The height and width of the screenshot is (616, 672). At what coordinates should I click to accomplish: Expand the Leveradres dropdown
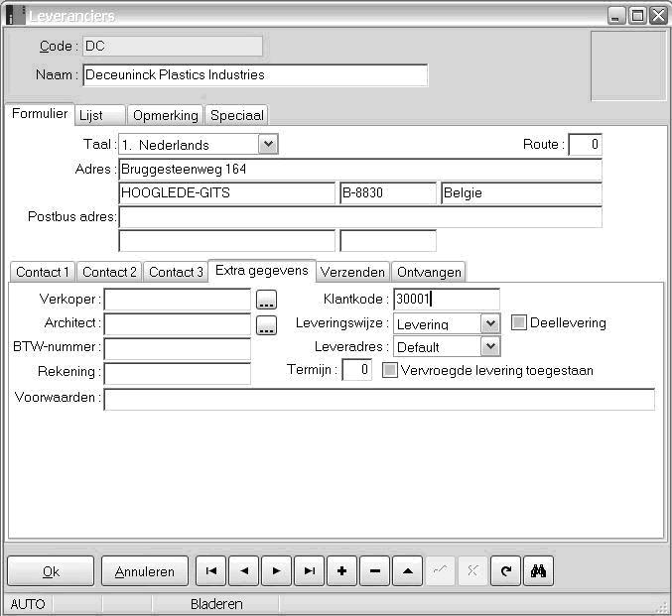[490, 346]
